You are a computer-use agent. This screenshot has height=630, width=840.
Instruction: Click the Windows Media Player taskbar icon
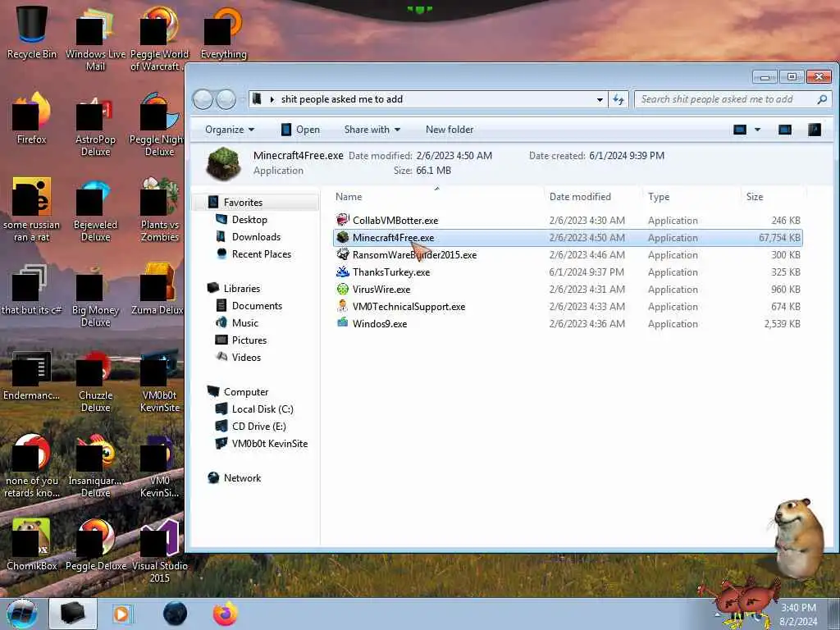pyautogui.click(x=121, y=614)
